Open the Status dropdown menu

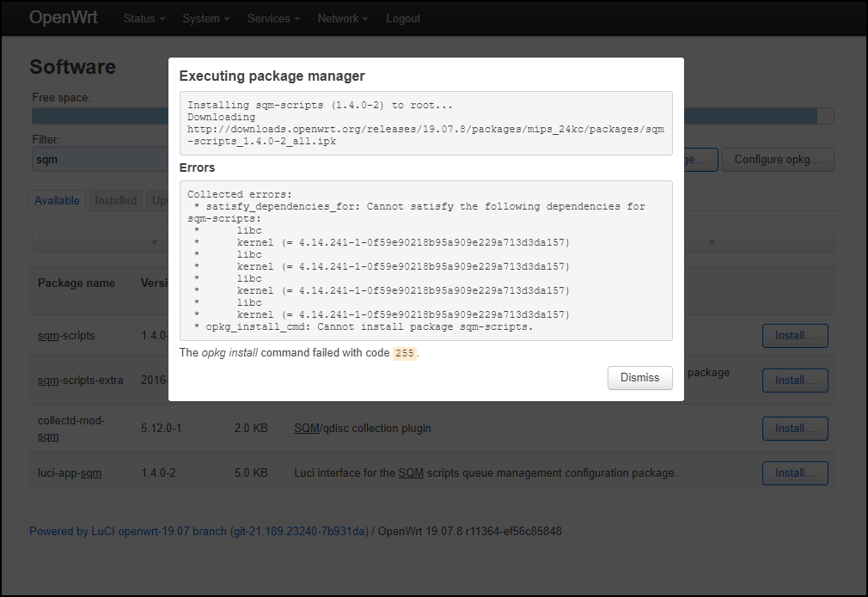coord(144,18)
